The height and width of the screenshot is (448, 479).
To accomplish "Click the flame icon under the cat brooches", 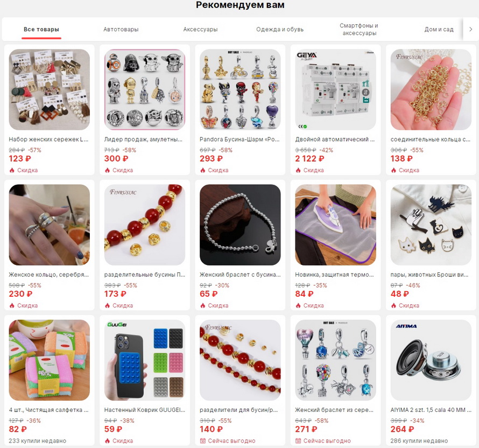I will click(x=393, y=305).
